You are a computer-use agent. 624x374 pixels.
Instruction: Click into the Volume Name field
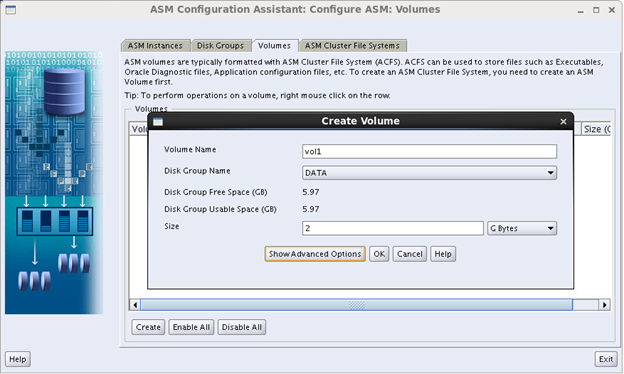[429, 152]
